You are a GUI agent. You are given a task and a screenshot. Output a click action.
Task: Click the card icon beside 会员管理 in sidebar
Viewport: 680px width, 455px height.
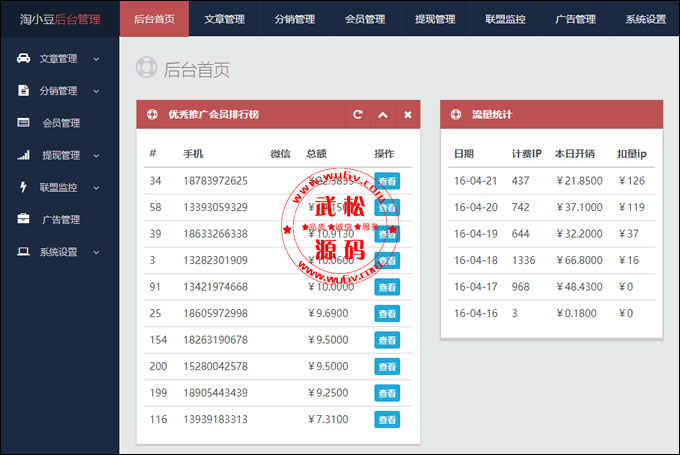coord(23,123)
